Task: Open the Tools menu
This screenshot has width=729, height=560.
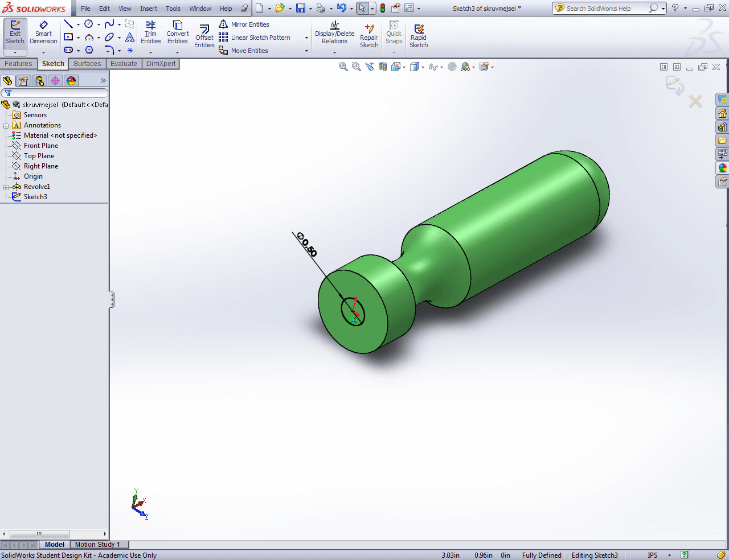Action: [x=173, y=9]
